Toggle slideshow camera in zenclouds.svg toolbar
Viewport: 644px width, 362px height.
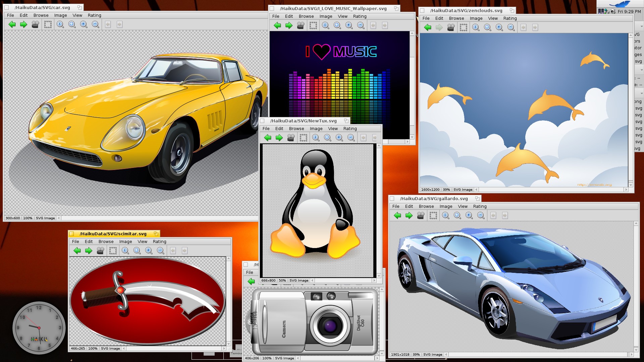(x=451, y=27)
